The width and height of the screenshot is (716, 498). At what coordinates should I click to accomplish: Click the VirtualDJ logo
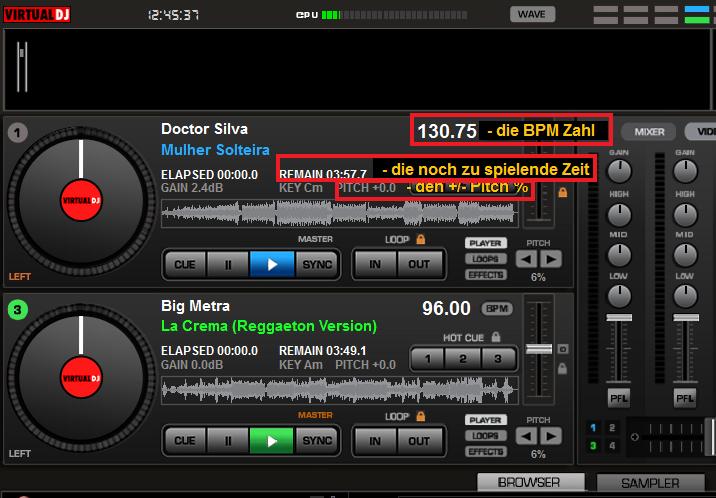pyautogui.click(x=37, y=14)
